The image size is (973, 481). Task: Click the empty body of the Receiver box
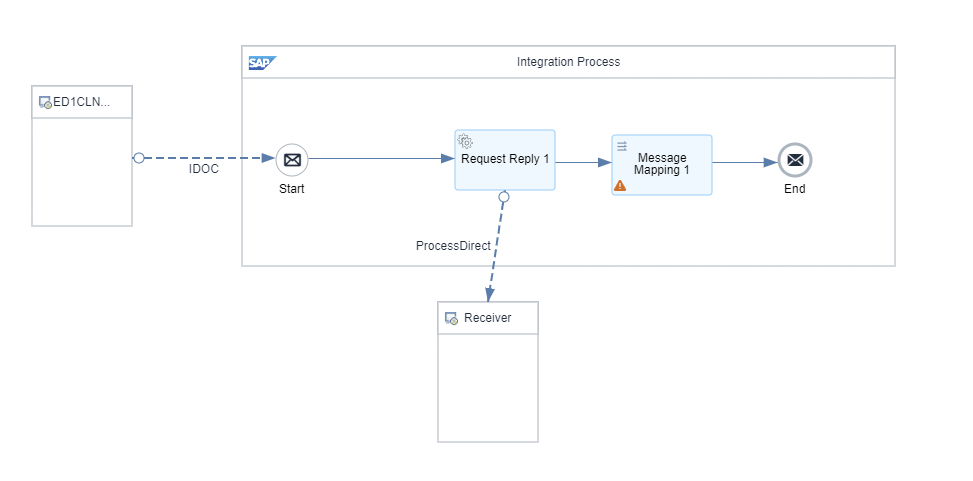point(488,388)
